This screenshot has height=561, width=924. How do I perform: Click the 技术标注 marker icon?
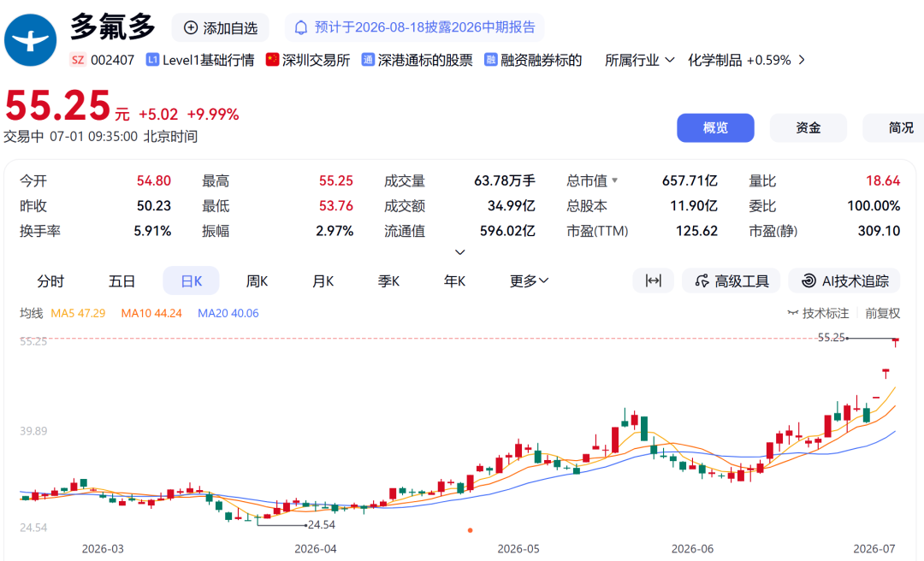pos(793,313)
